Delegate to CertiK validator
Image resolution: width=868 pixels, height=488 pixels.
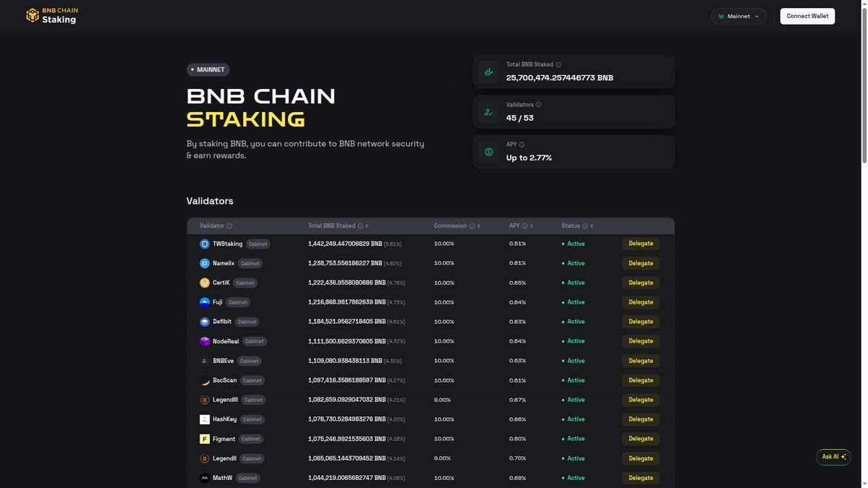641,283
